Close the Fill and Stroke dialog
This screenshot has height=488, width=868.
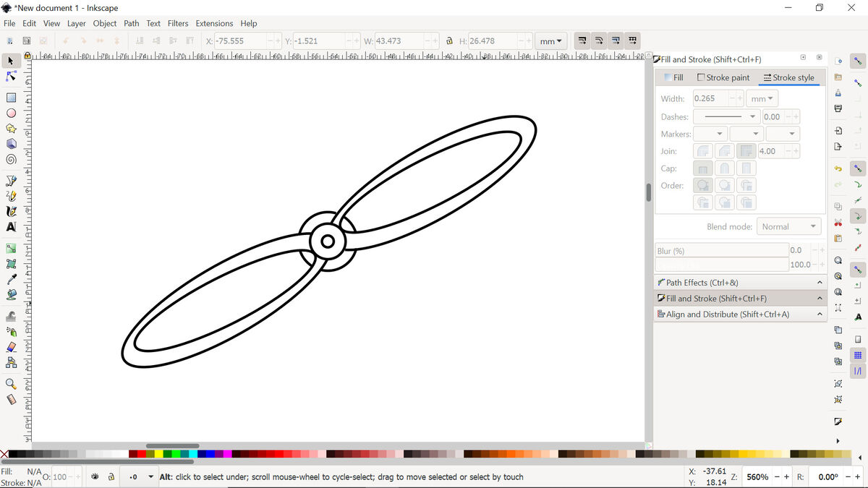point(819,57)
